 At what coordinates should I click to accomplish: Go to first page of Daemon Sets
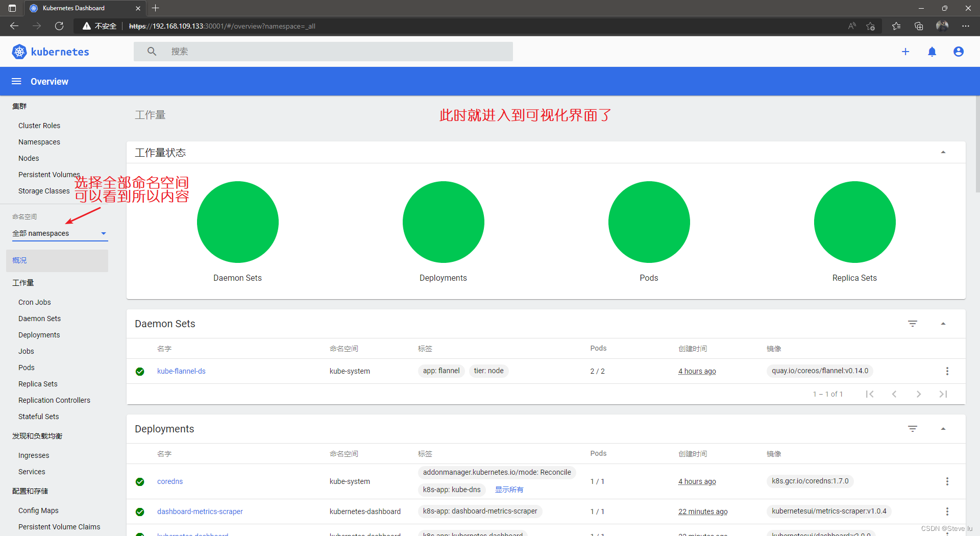point(870,394)
